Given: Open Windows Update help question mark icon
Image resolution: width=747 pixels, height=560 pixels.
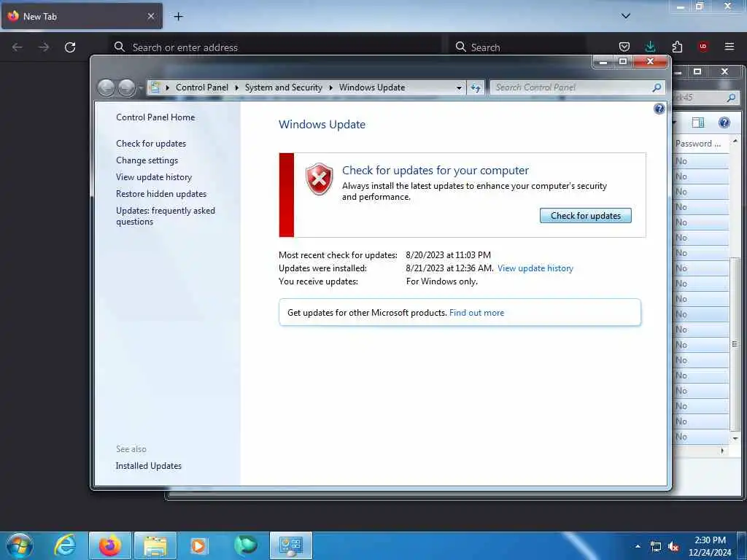Looking at the screenshot, I should 659,109.
